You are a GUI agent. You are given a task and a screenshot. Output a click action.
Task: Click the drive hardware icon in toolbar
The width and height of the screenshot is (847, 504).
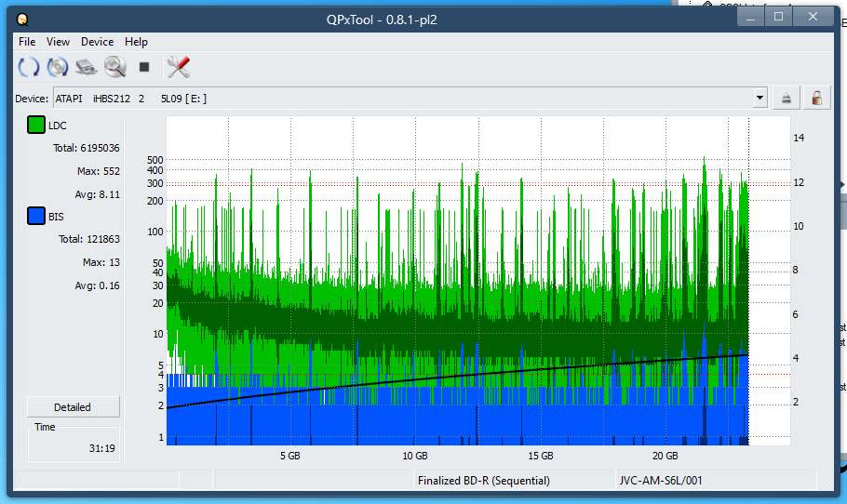coord(87,67)
